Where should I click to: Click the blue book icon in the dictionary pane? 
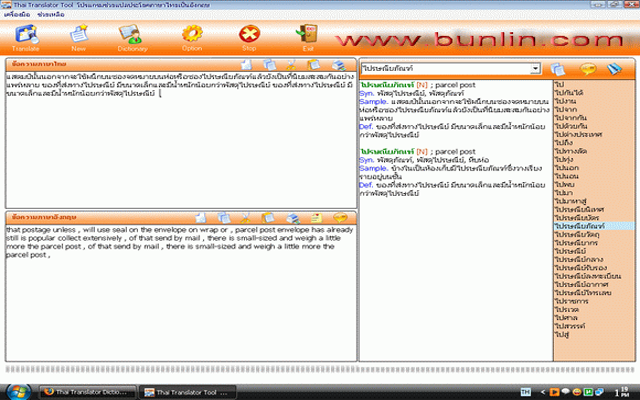coord(614,69)
